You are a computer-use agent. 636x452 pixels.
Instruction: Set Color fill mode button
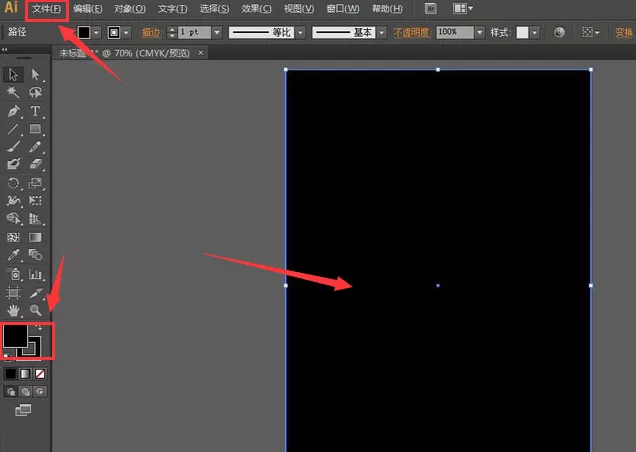[11, 374]
